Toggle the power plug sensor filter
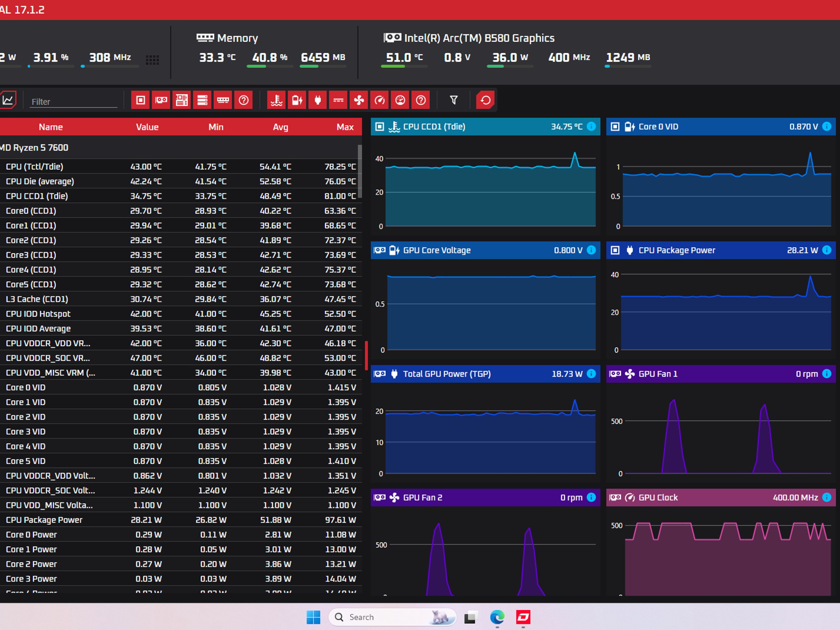The image size is (840, 630). tap(318, 100)
